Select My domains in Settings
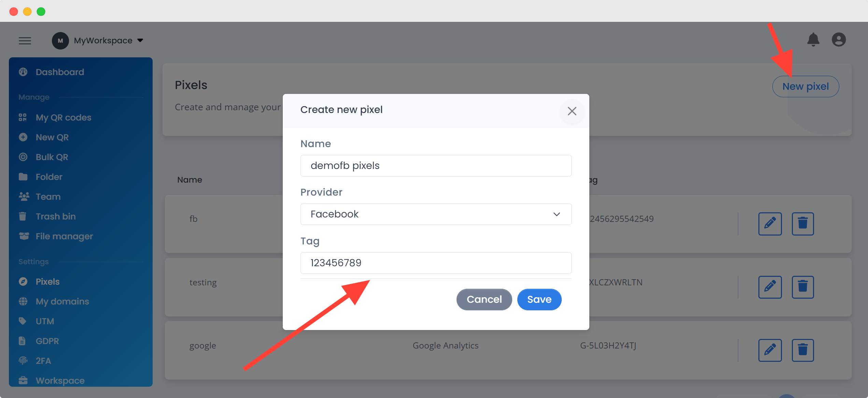868x398 pixels. [x=62, y=301]
